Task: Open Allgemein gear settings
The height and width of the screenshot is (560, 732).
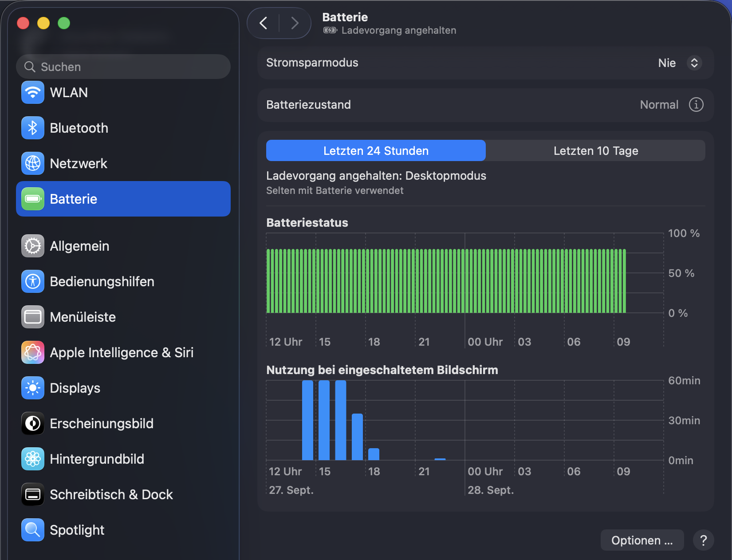Action: 33,246
